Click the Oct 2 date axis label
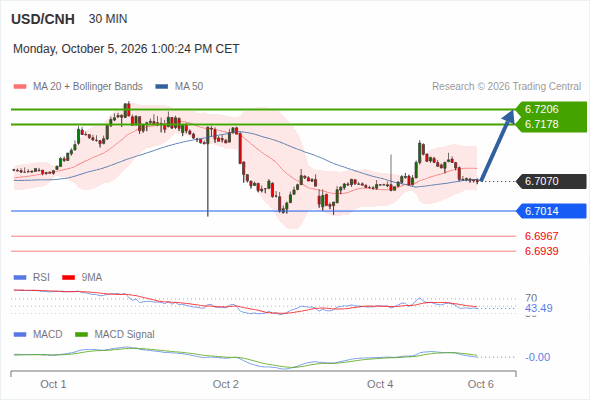This screenshot has width=590, height=400. 226,384
